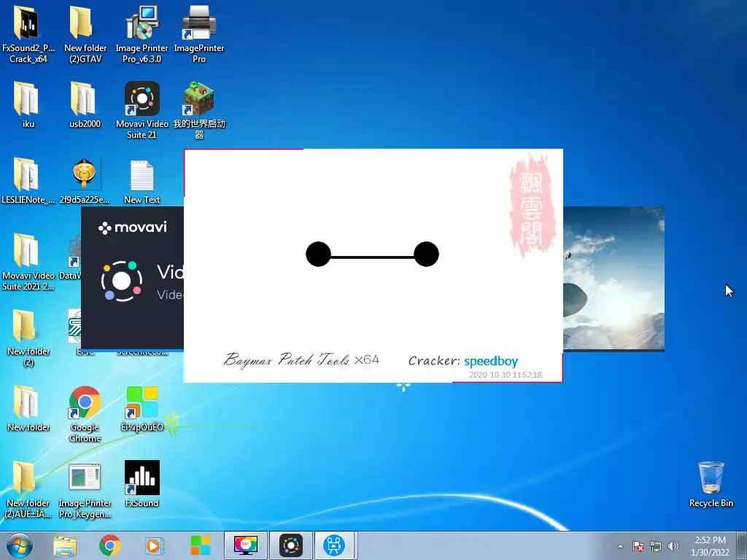
Task: Open the network tray icon
Action: click(656, 547)
